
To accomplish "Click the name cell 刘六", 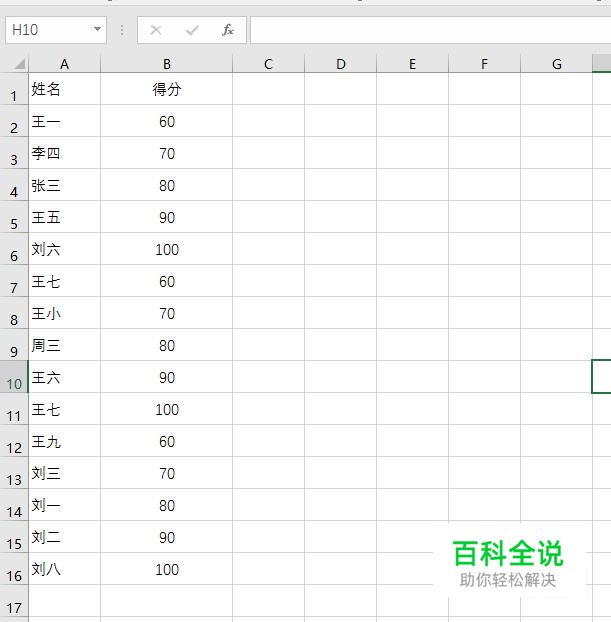I will click(x=65, y=249).
